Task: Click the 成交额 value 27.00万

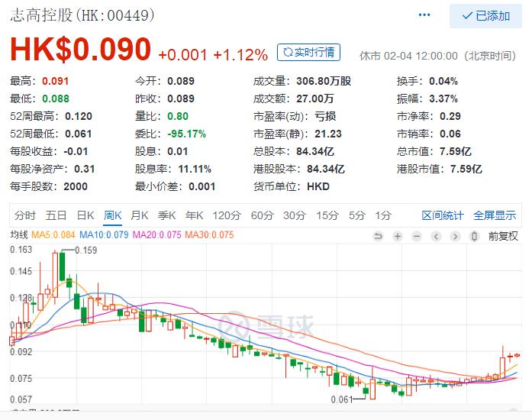Action: (315, 99)
